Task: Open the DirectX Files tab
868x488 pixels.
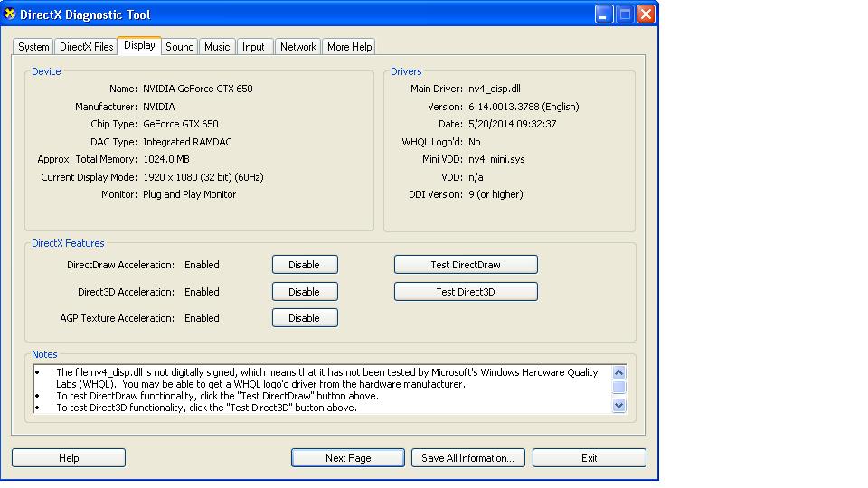Action: point(86,47)
